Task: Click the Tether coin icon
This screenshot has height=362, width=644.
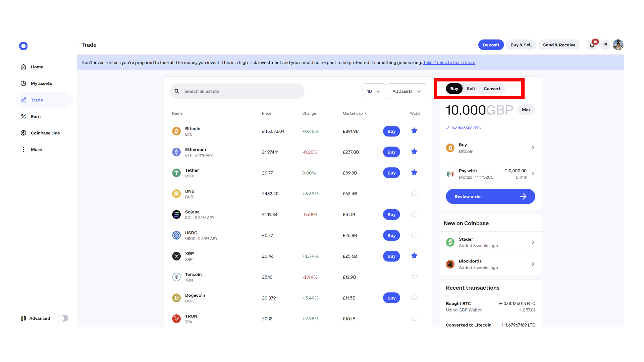Action: pyautogui.click(x=176, y=173)
